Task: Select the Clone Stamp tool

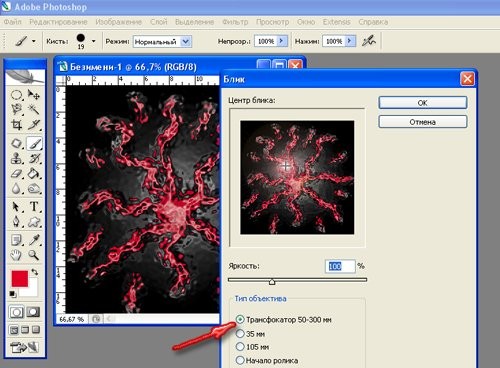Action: [17, 158]
